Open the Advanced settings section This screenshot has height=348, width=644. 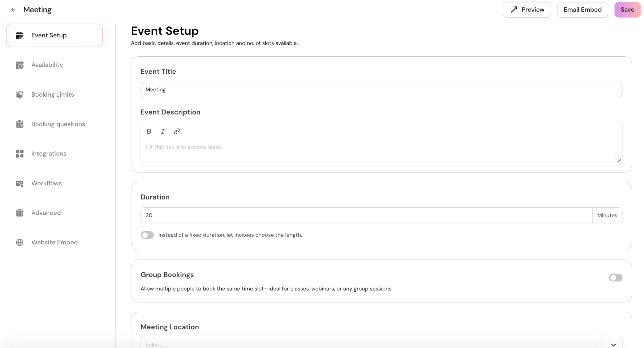tap(54, 213)
